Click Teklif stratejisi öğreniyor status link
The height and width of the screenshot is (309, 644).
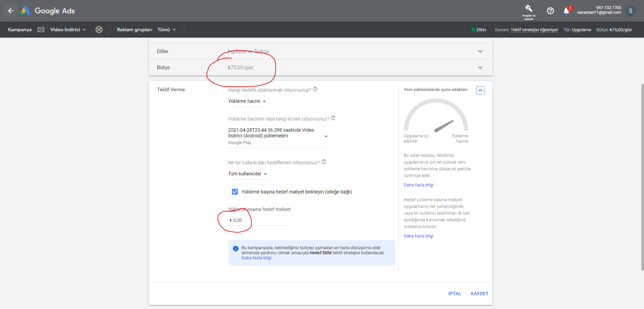tap(534, 30)
